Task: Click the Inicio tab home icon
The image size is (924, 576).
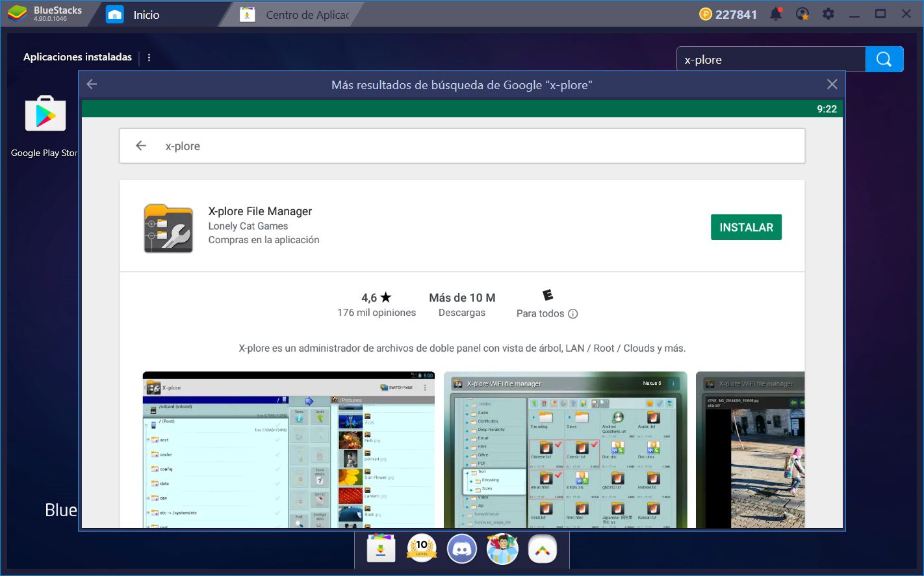Action: pos(115,14)
